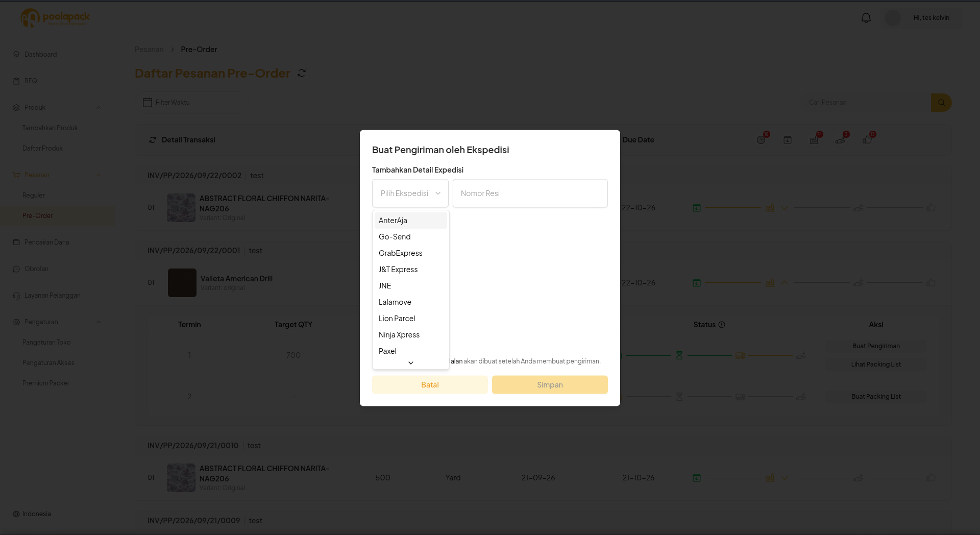Expand order INV/PP/2026/09/22/0002 row chevron
This screenshot has width=980, height=535.
click(x=785, y=208)
